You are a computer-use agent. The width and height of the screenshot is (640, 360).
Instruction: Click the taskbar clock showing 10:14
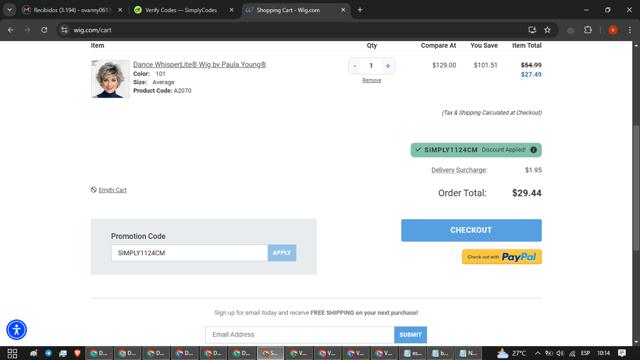(603, 353)
